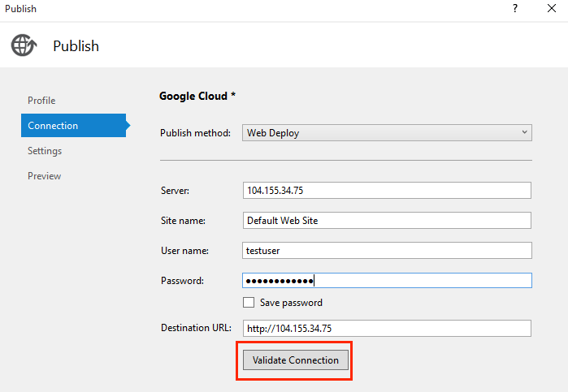Click the Destination URL text box

pyautogui.click(x=387, y=328)
